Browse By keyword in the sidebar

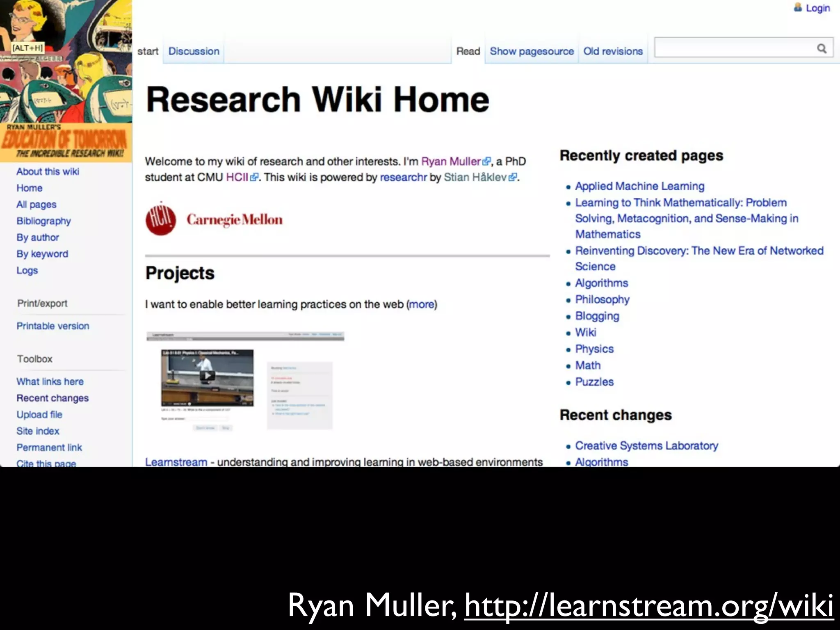tap(42, 254)
